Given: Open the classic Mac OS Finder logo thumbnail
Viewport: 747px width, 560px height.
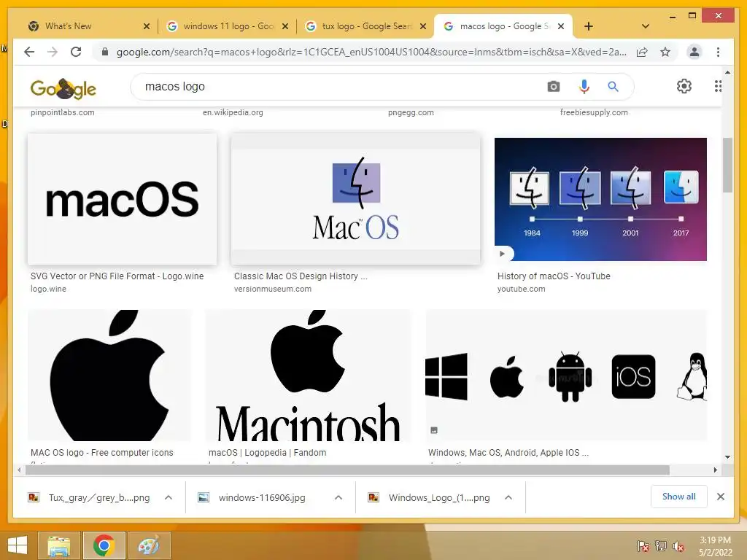Looking at the screenshot, I should pos(355,199).
